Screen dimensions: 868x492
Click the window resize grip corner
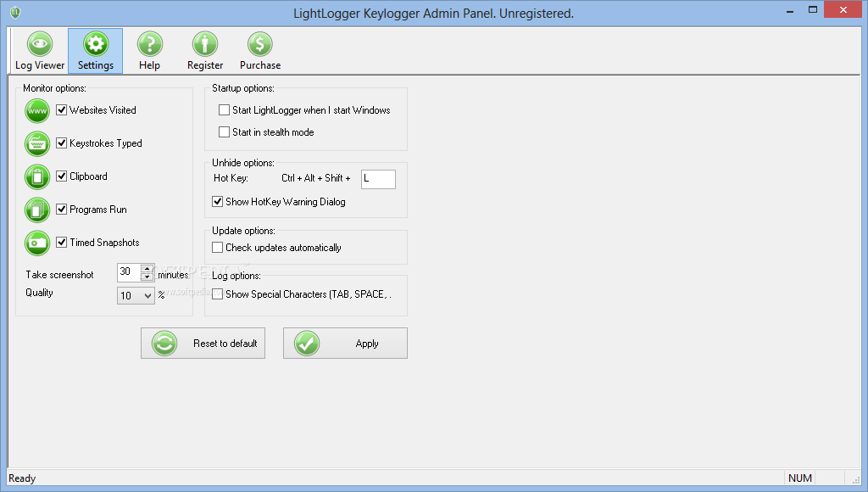point(855,480)
